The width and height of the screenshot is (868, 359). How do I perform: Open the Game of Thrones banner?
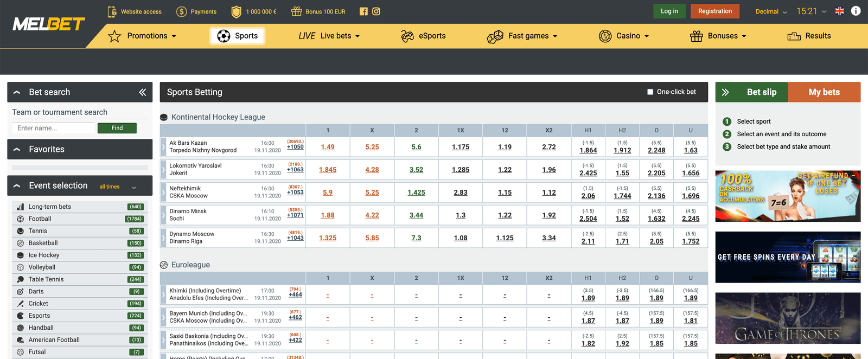[788, 318]
